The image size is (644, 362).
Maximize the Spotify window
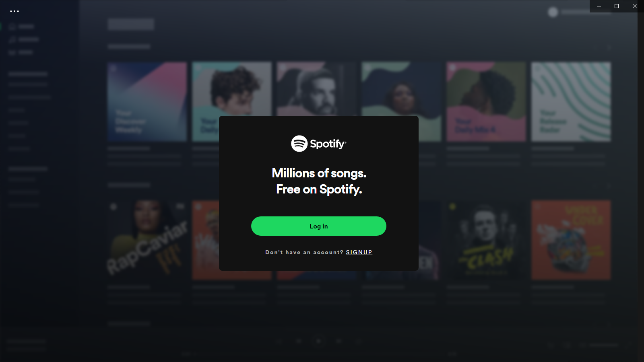click(617, 6)
